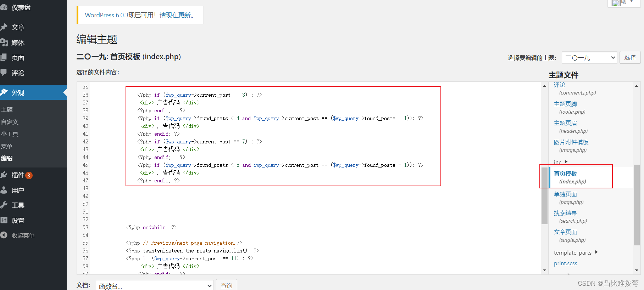
Task: Open 图片附件模板 (image.php) file
Action: [x=571, y=146]
